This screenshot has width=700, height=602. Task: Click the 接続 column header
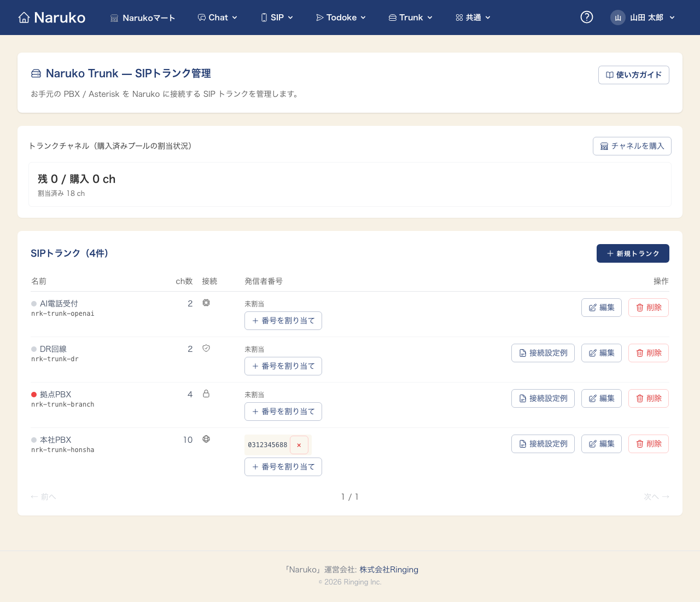click(209, 281)
